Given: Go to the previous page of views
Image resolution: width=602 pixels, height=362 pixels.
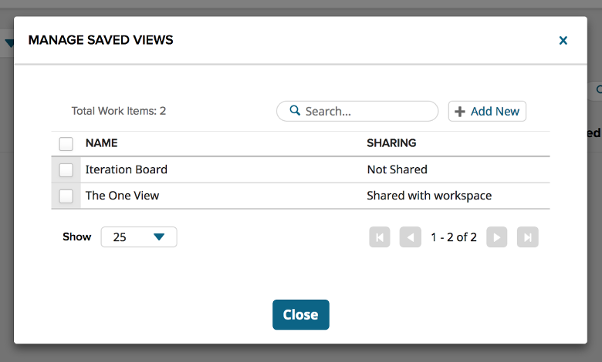Looking at the screenshot, I should [x=410, y=237].
